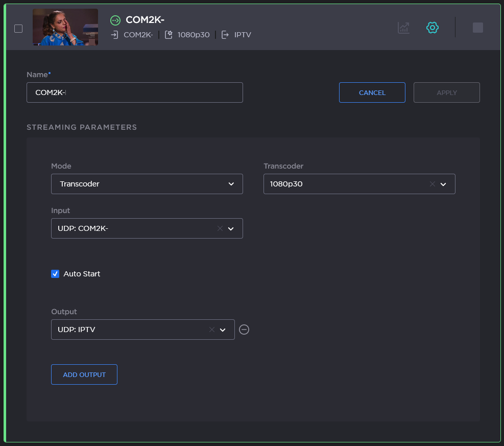Select the checkbox at the top-right of header
This screenshot has width=504, height=446.
coord(478,28)
